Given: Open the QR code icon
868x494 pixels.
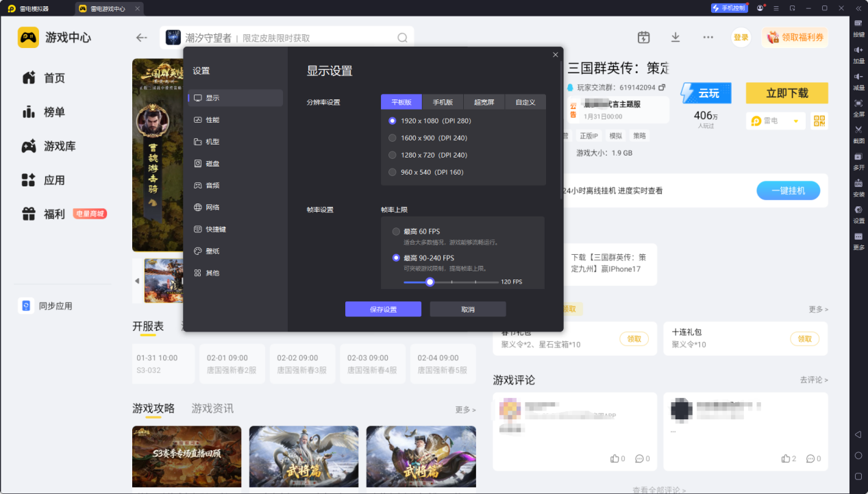Looking at the screenshot, I should tap(819, 121).
